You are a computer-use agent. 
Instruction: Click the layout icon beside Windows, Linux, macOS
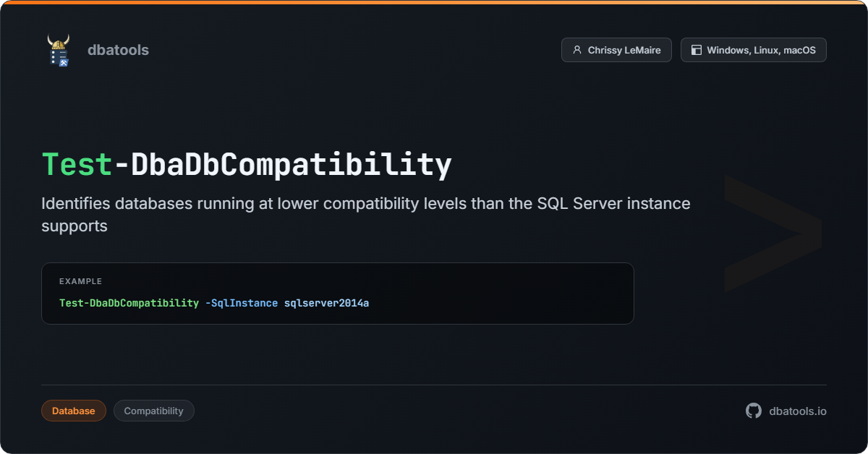[x=697, y=50]
